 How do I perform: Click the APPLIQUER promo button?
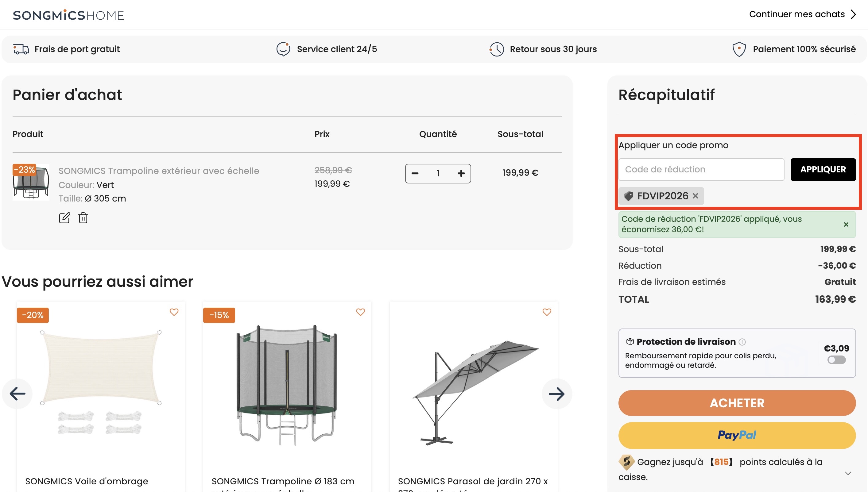pyautogui.click(x=823, y=169)
